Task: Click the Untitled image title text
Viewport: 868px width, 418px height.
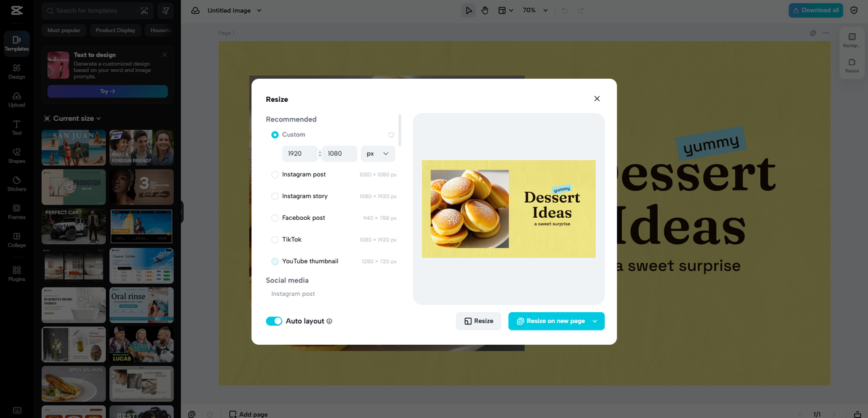Action: [x=229, y=10]
